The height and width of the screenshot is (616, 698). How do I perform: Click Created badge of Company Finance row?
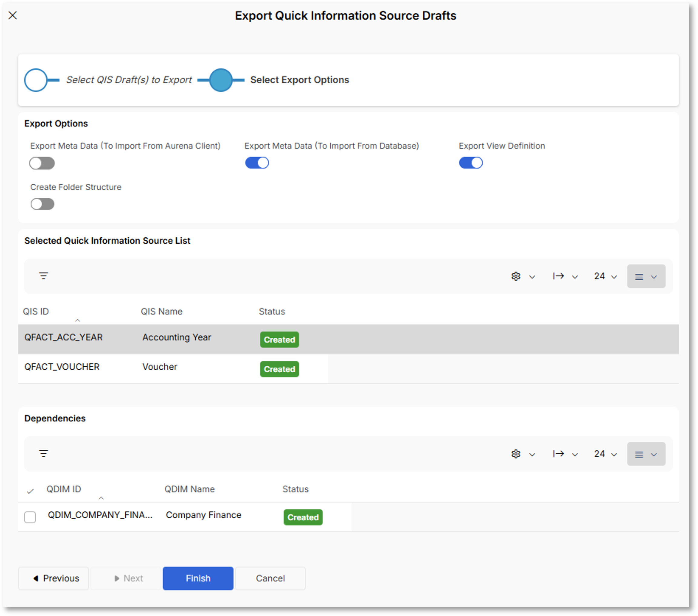(303, 517)
